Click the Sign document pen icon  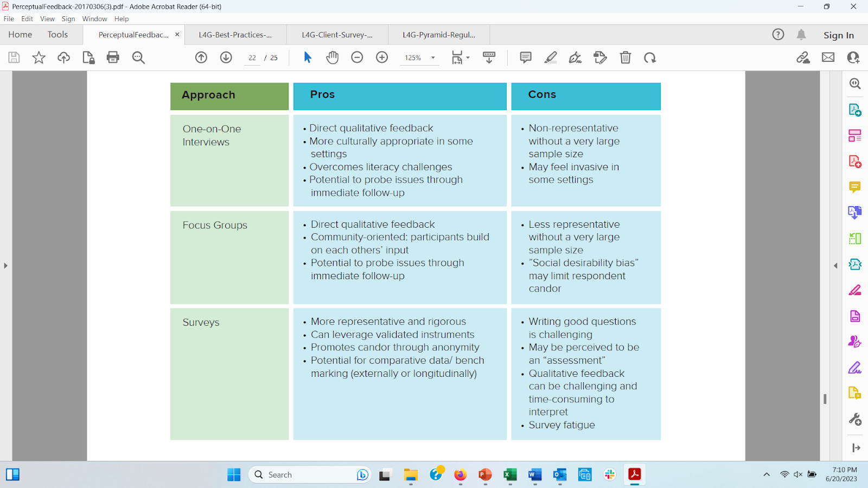tap(575, 57)
